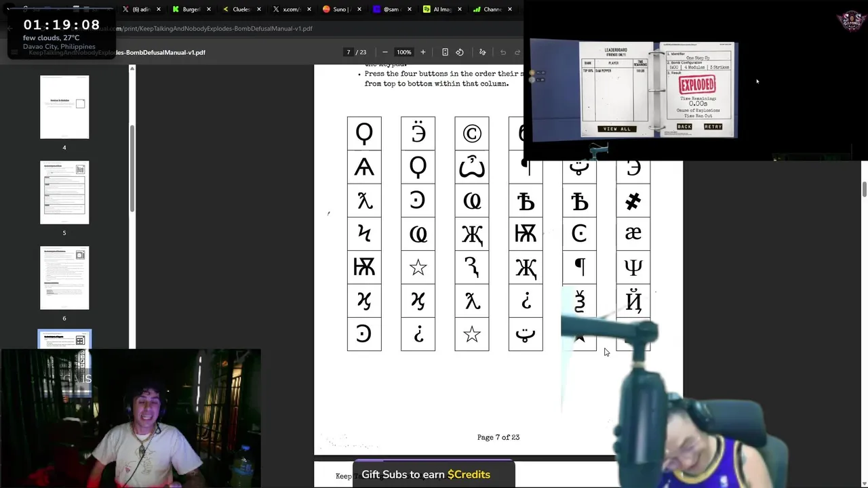
Task: Click the streamer logo in top-right corner
Action: 852,20
